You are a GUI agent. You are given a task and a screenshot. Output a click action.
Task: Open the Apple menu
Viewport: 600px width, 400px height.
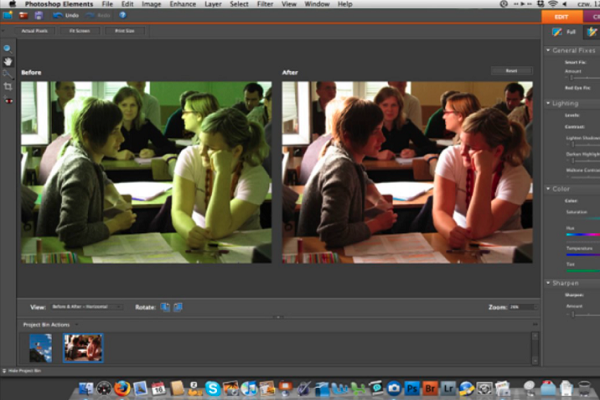point(13,4)
